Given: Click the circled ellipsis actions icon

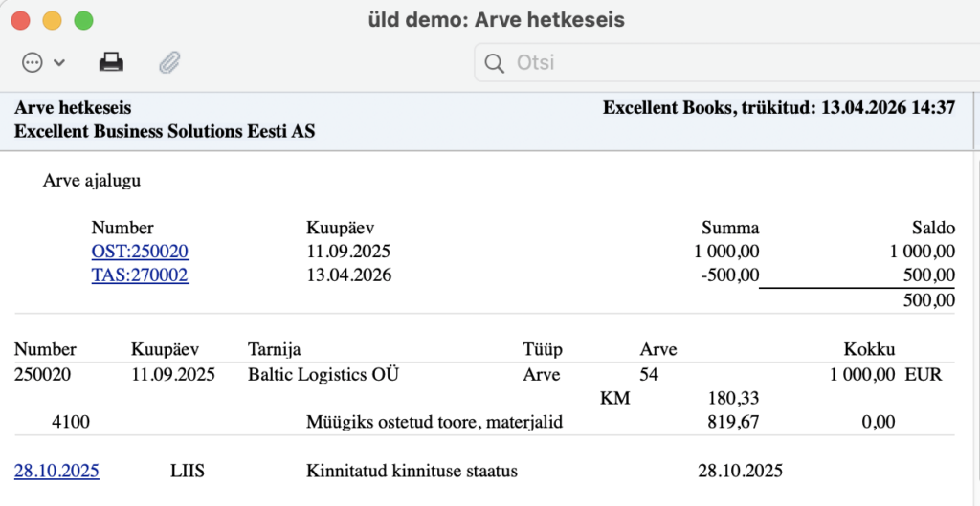Looking at the screenshot, I should pos(33,63).
